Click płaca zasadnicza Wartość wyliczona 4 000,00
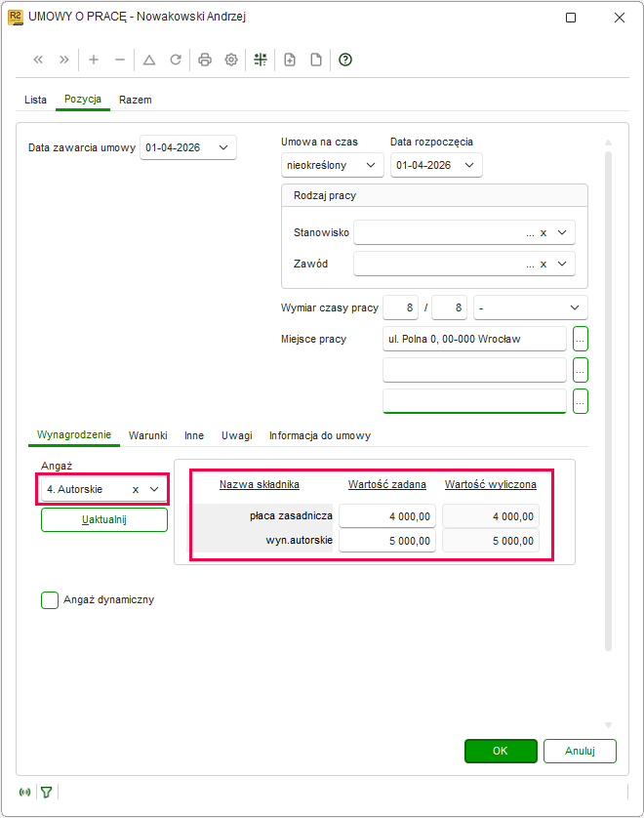 click(x=491, y=516)
